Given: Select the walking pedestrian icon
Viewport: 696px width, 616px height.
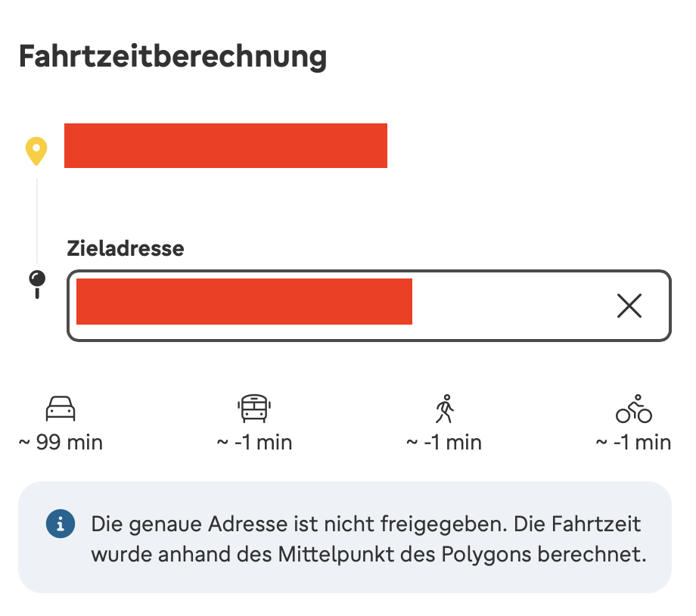Looking at the screenshot, I should (444, 409).
